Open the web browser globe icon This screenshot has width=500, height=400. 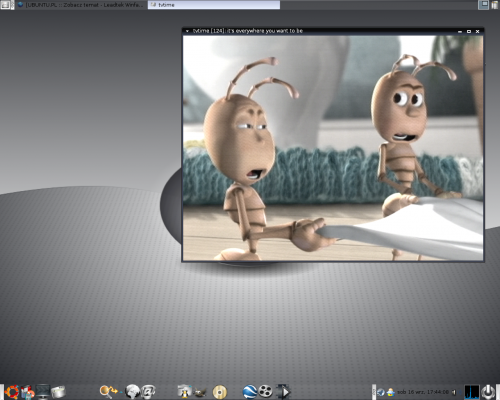click(132, 392)
